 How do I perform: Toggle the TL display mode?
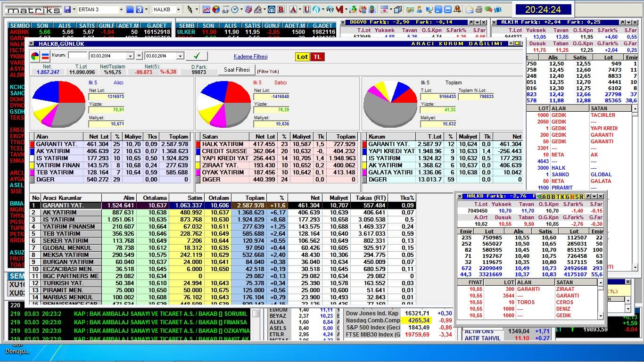coord(317,57)
